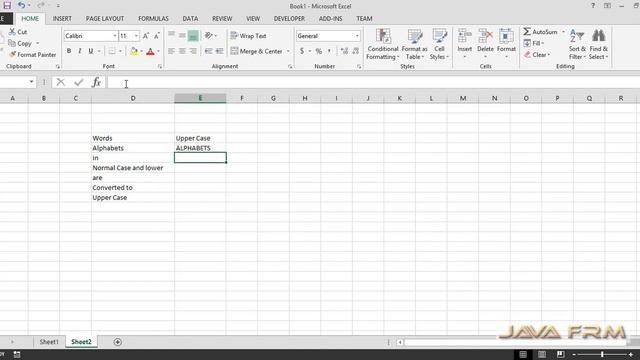Decrease font size with the smaller A icon

click(157, 36)
